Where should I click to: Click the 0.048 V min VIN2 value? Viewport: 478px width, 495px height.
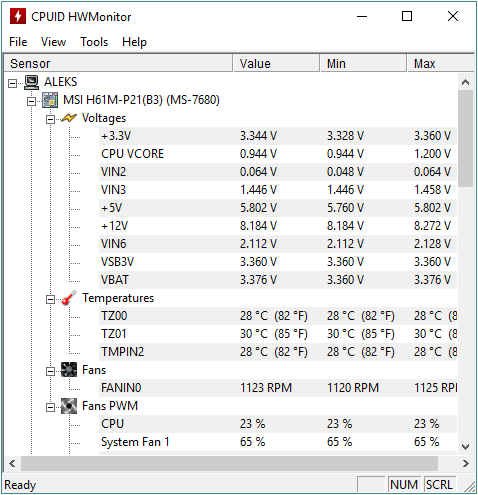point(345,172)
